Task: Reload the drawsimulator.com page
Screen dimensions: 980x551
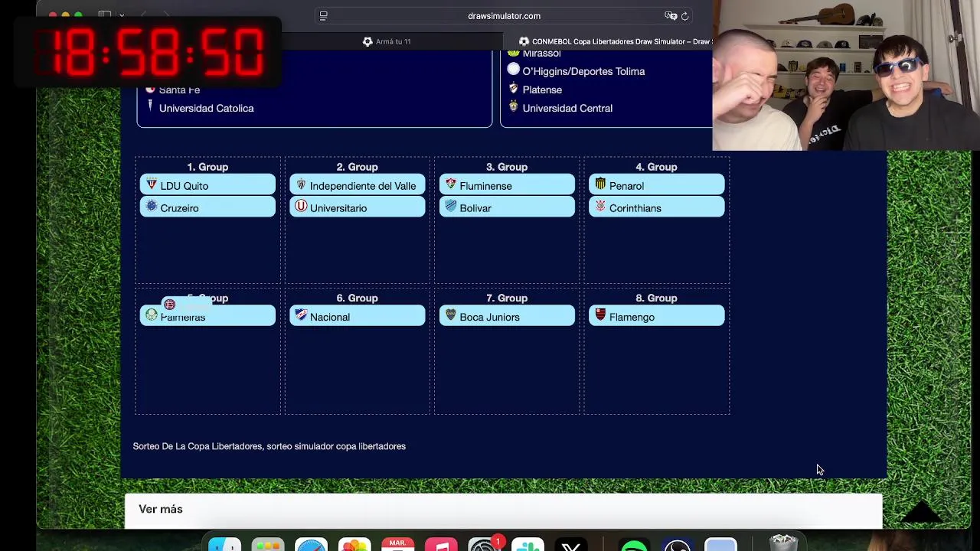Action: 684,16
